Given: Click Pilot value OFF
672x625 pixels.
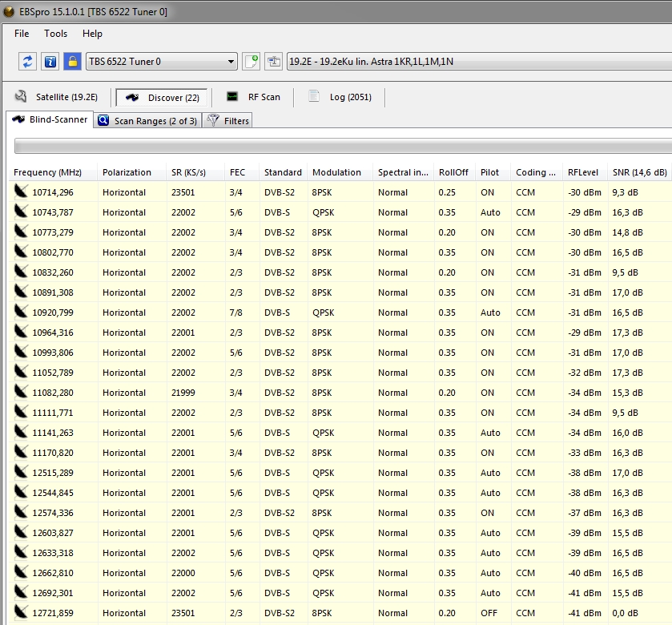Looking at the screenshot, I should click(489, 613).
